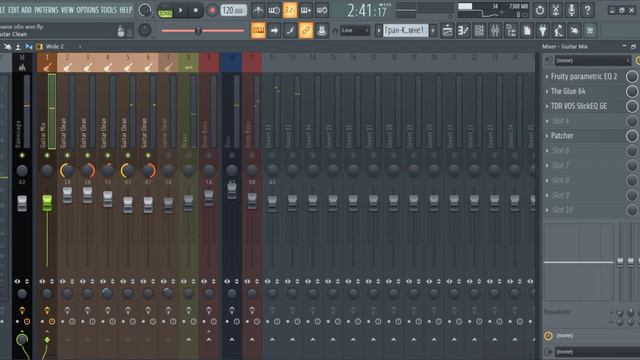The width and height of the screenshot is (640, 360).
Task: Disable the Patcher effect slot
Action: pyautogui.click(x=632, y=136)
